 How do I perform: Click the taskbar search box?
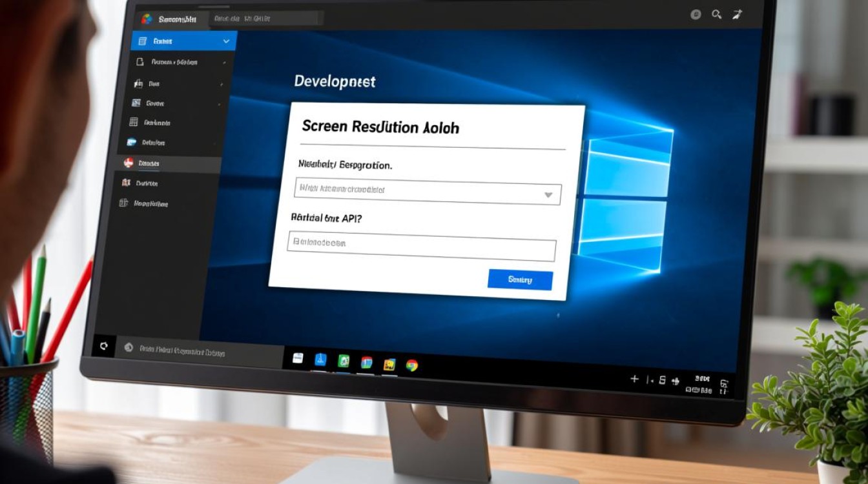194,350
